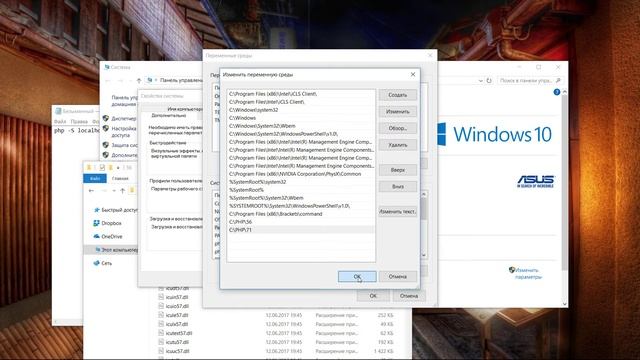Screen dimensions: 640x360
Task: Click the ASUS logo in the System window
Action: click(x=536, y=181)
